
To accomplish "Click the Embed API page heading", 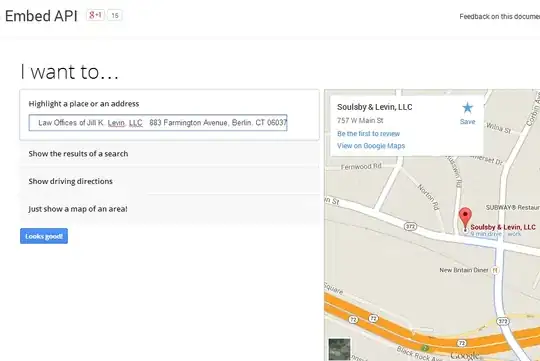I will click(x=41, y=16).
